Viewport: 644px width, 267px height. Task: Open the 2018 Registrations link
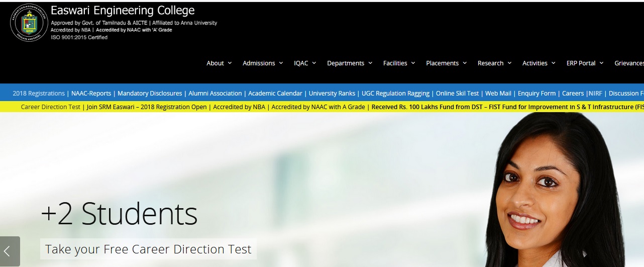[39, 94]
